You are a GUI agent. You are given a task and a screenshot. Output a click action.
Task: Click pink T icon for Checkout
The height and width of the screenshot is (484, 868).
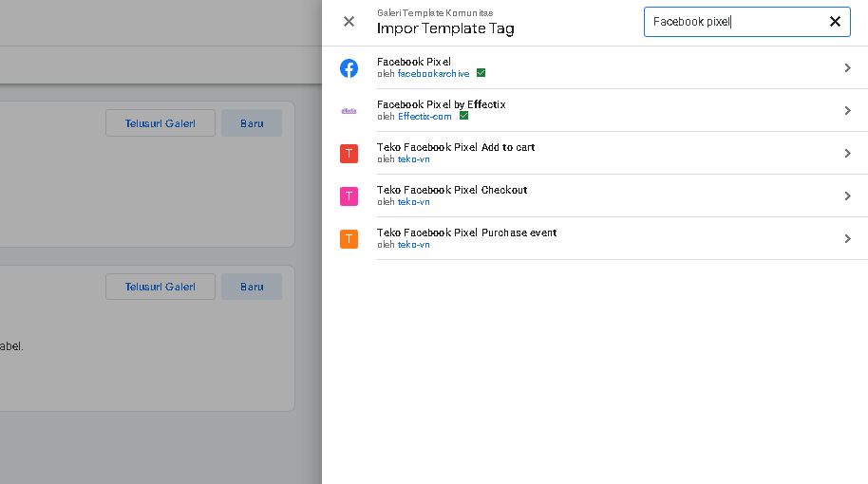[349, 195]
